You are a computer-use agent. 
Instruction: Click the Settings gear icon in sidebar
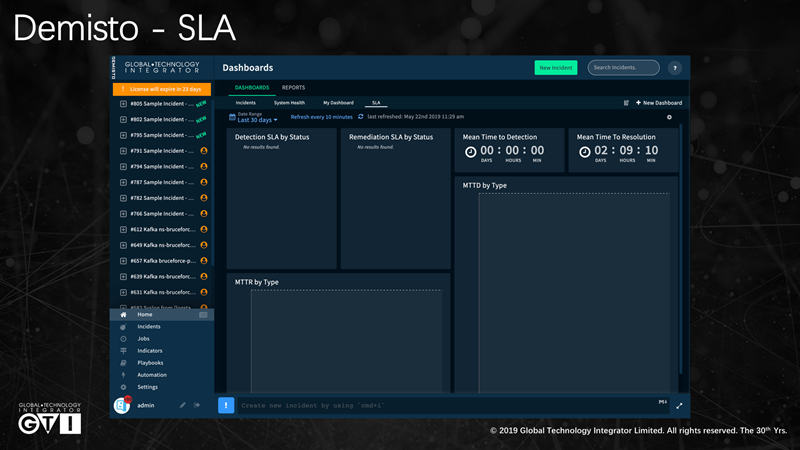(123, 387)
